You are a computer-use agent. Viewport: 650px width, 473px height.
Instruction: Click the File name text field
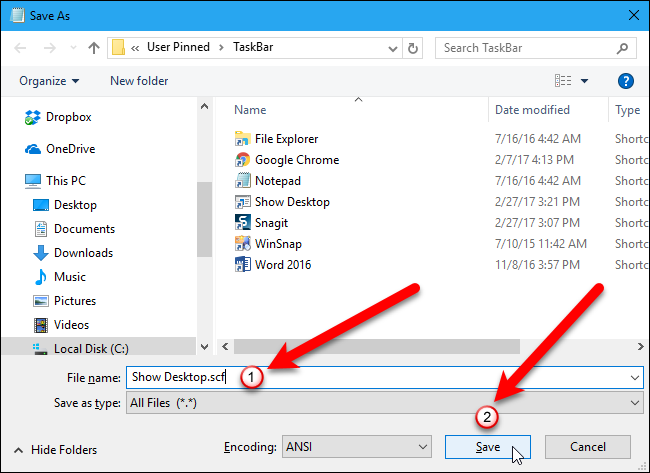[385, 377]
